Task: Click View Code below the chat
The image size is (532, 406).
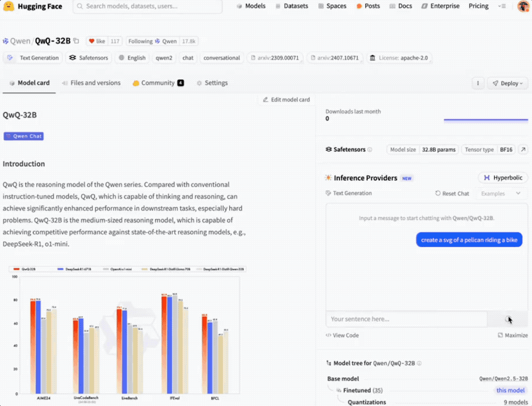Action: tap(342, 335)
